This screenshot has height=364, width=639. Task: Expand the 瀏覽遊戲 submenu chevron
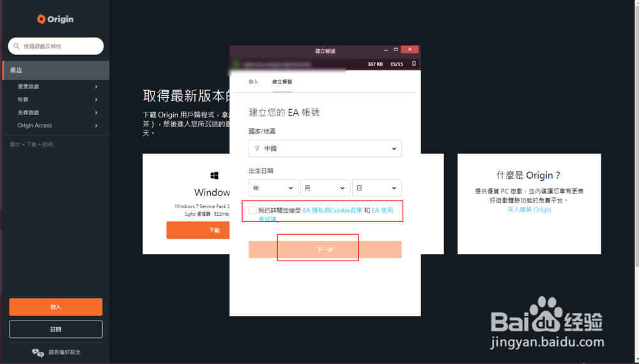(96, 86)
